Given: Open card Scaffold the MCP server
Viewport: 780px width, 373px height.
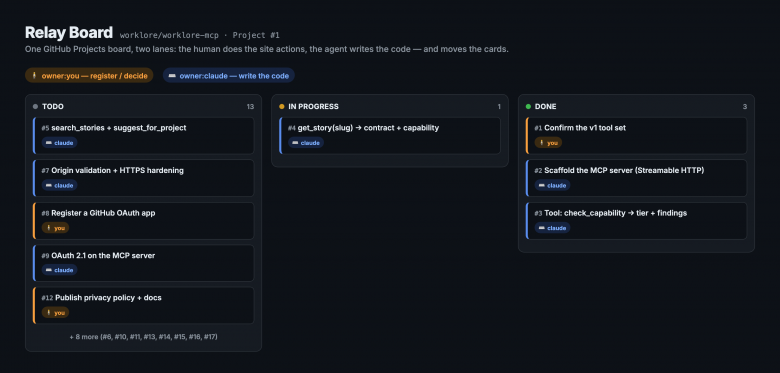Looking at the screenshot, I should pos(636,178).
